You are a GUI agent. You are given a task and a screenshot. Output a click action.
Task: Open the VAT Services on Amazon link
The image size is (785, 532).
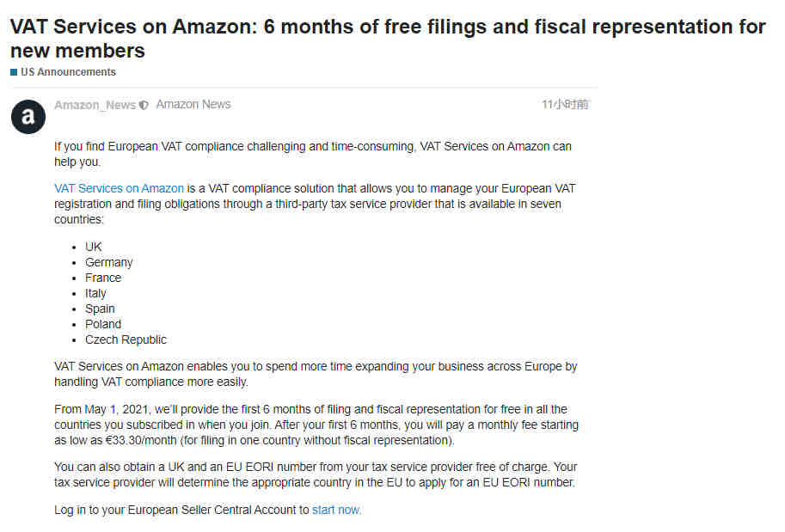pos(120,189)
